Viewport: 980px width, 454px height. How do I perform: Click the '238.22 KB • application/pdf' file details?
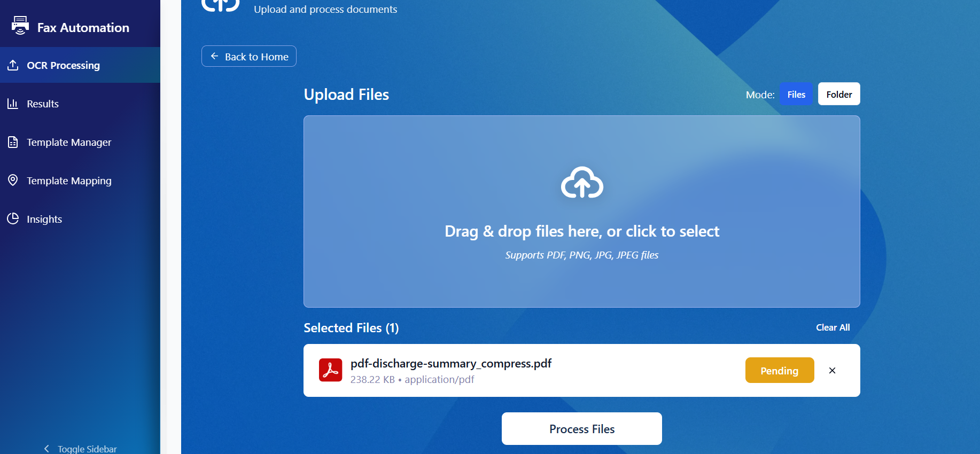(412, 379)
